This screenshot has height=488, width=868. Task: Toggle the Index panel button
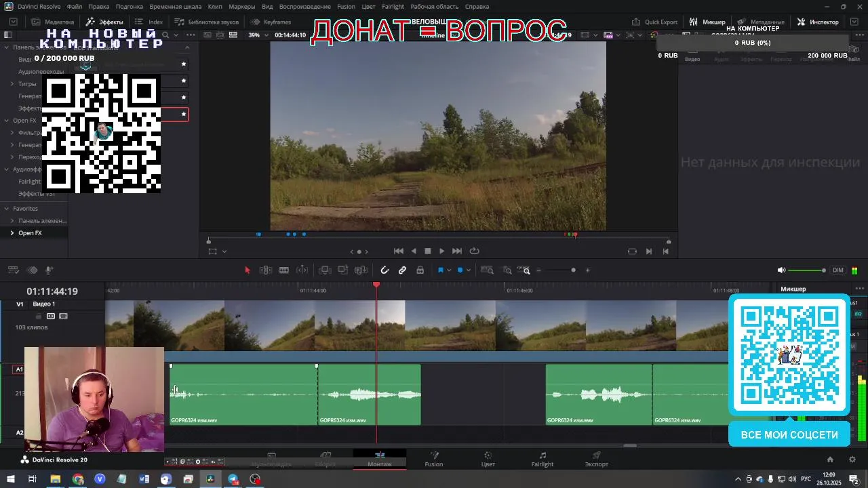149,22
